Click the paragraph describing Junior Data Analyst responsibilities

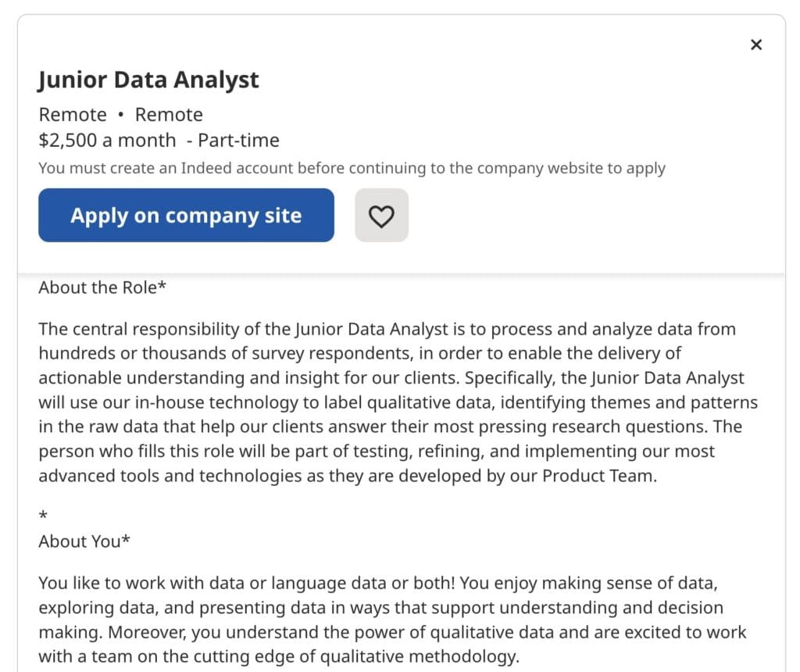[x=391, y=402]
